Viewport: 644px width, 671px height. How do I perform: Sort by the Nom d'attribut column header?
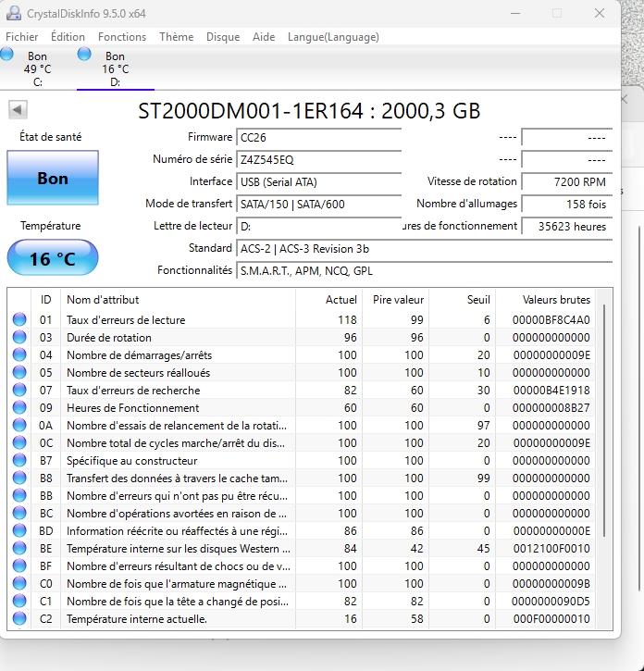click(178, 300)
